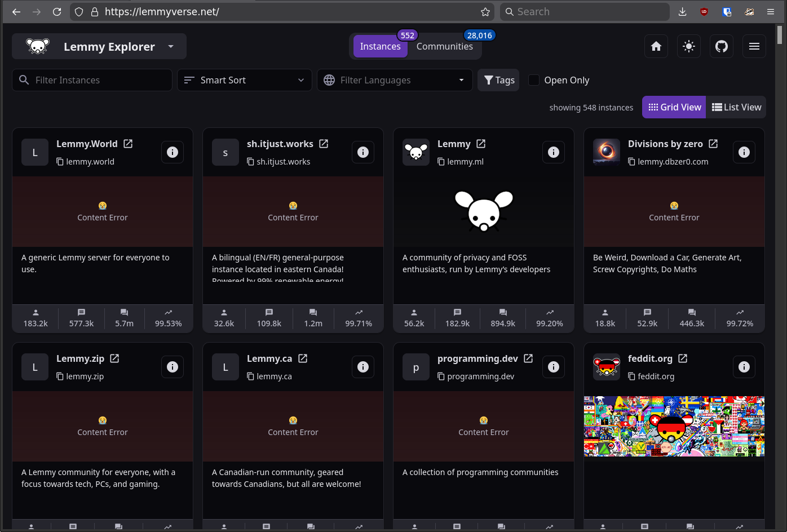Open external link for programming.dev
Screen dimensions: 787x532
[x=528, y=358]
